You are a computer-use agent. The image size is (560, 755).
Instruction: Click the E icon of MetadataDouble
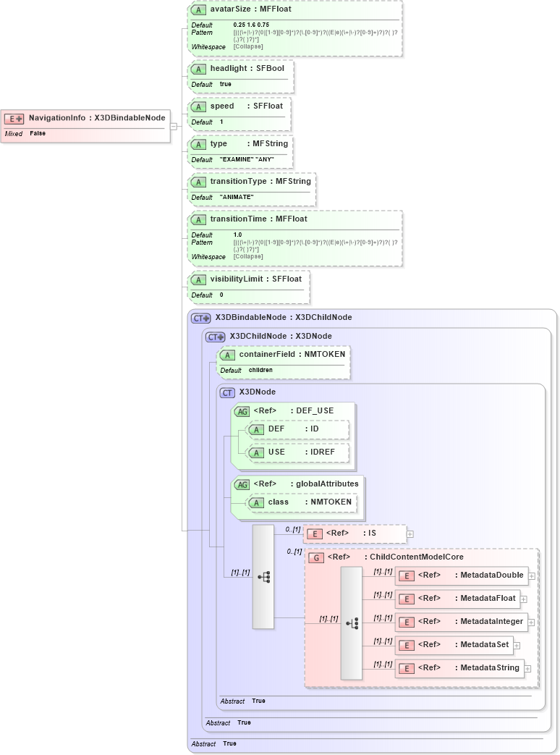pyautogui.click(x=407, y=576)
